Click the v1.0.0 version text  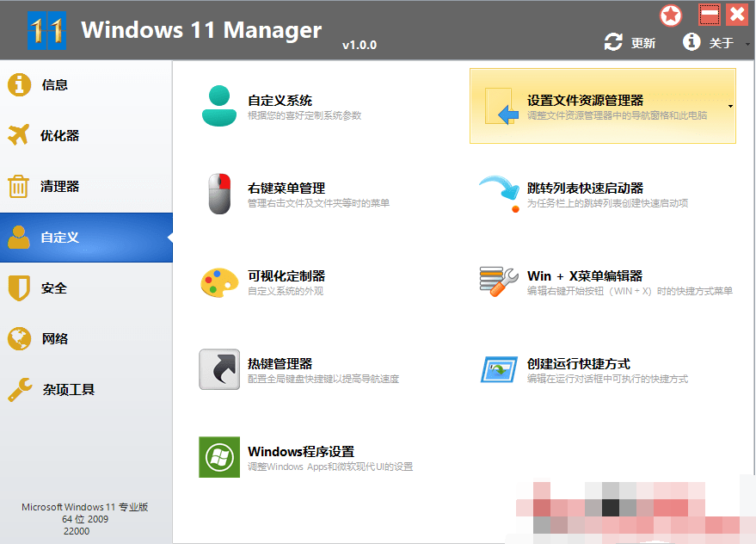pyautogui.click(x=360, y=45)
